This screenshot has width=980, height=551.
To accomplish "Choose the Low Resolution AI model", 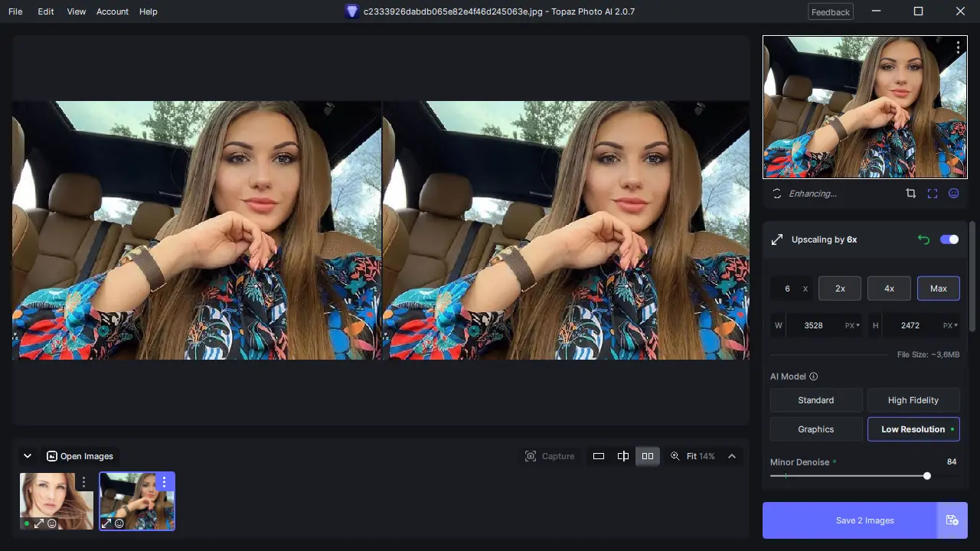I will pos(913,429).
